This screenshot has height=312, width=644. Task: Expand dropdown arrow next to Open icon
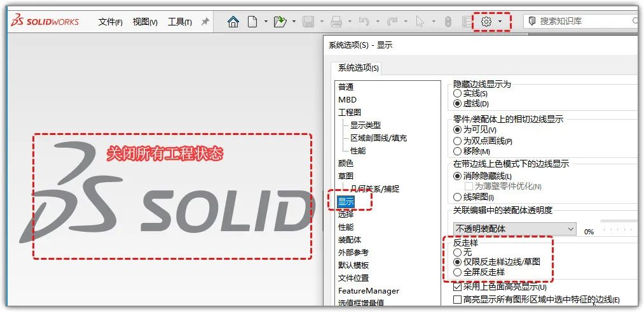click(x=294, y=22)
